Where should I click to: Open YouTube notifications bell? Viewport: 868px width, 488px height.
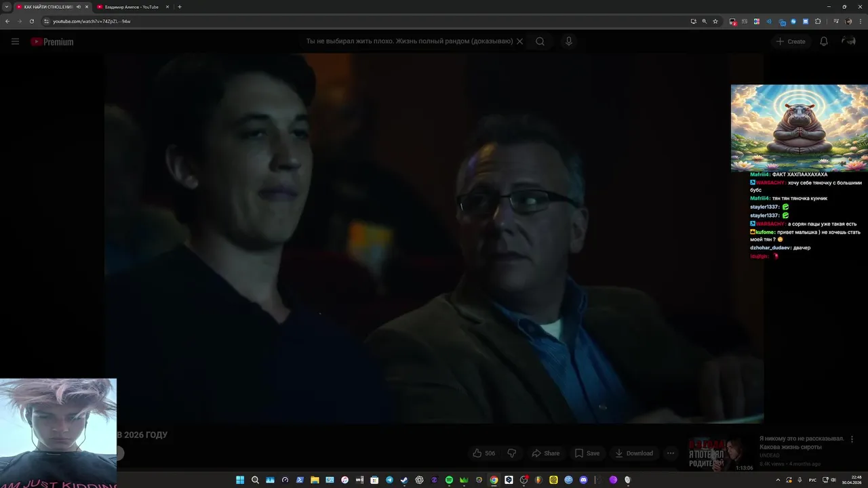coord(824,41)
